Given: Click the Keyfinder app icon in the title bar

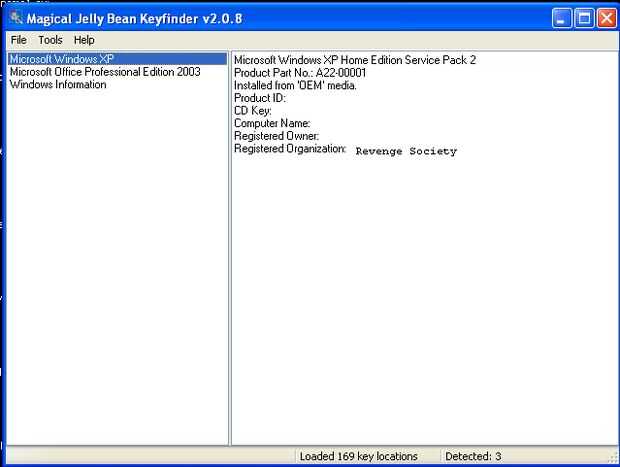Looking at the screenshot, I should (x=16, y=18).
